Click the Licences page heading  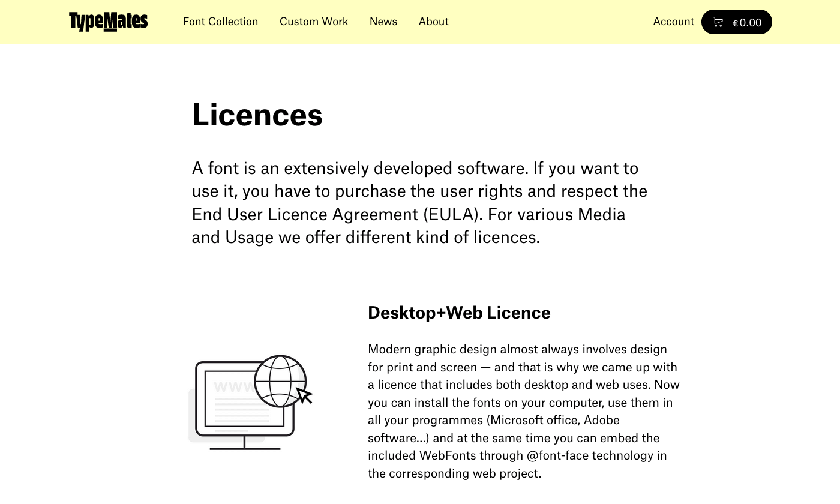tap(257, 115)
